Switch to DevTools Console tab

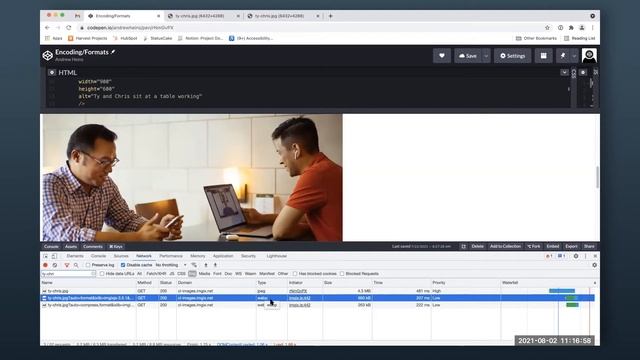coord(98,256)
